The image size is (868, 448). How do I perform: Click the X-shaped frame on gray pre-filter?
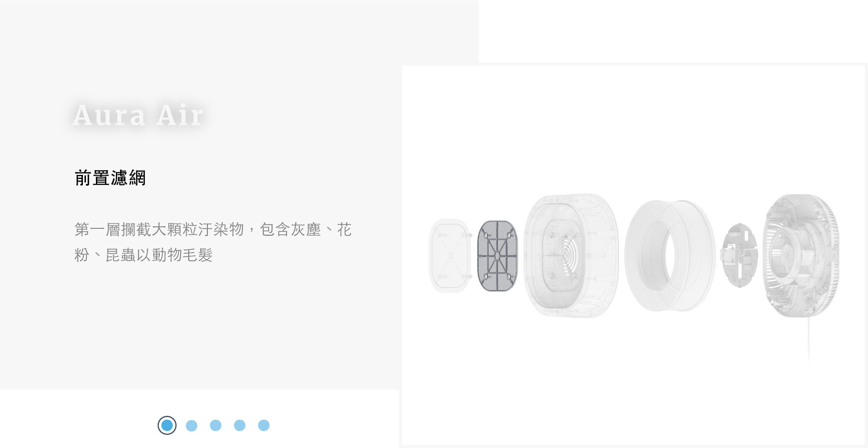[x=497, y=256]
